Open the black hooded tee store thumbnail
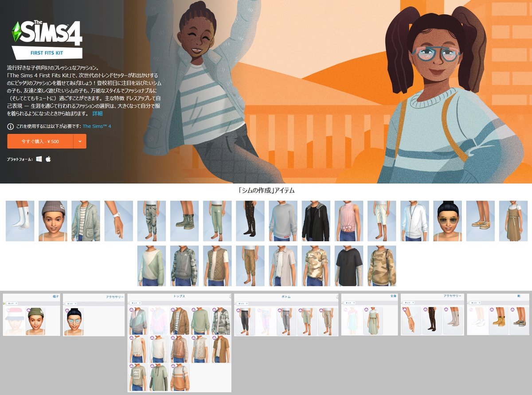 [x=349, y=266]
